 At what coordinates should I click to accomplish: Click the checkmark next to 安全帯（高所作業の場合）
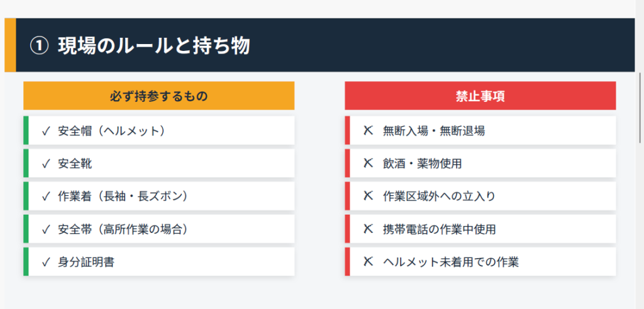point(45,229)
